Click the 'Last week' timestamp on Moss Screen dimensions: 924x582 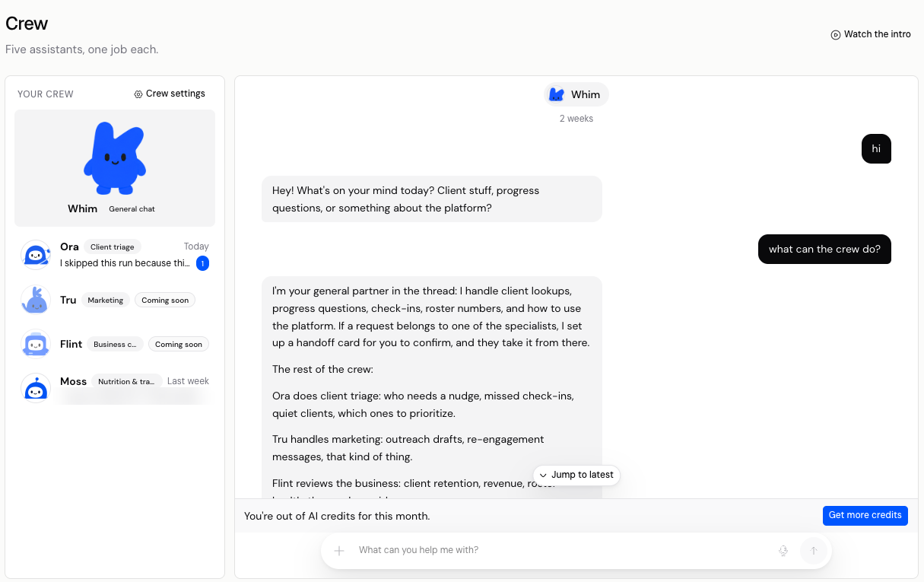click(x=188, y=381)
